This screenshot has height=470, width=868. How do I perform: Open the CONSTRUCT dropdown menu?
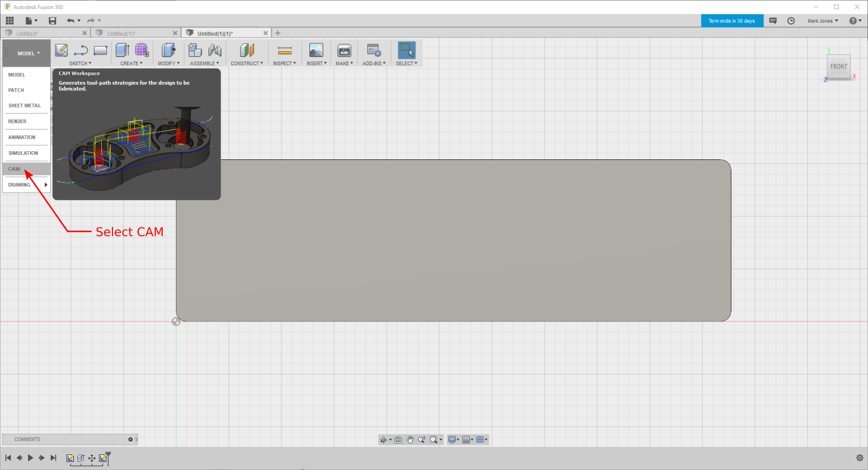coord(247,63)
